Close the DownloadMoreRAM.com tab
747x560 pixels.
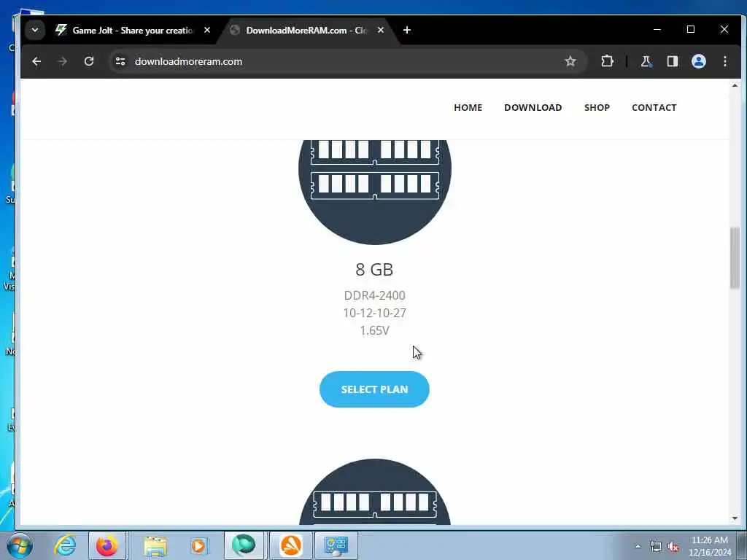pos(381,30)
